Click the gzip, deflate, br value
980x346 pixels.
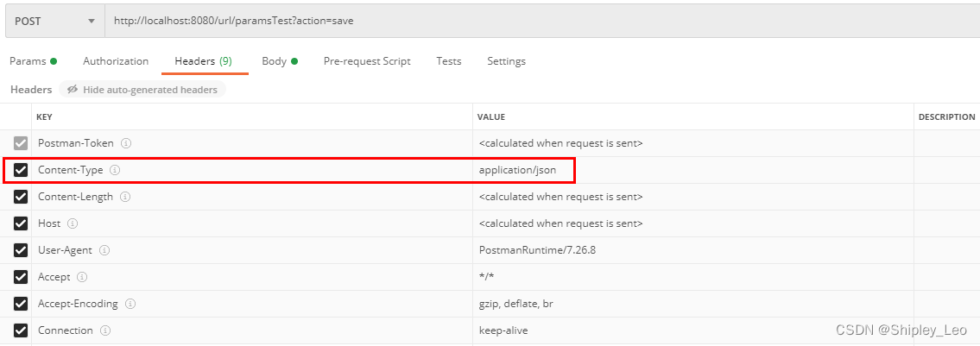[515, 304]
